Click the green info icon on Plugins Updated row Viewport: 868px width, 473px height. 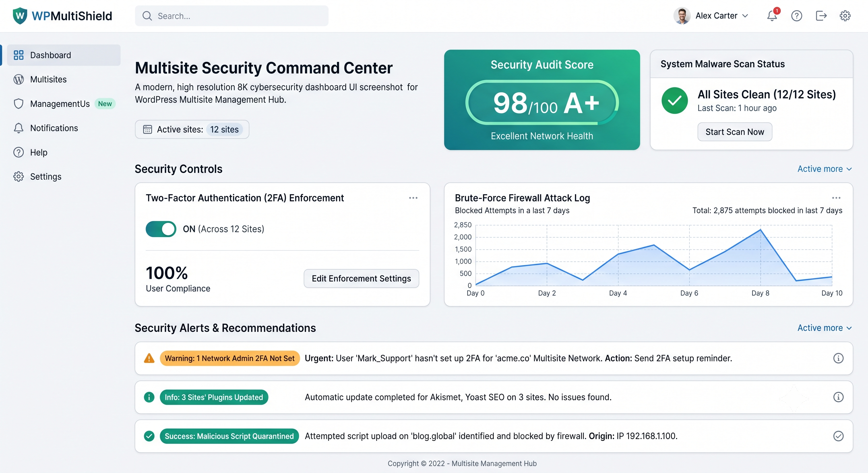click(x=149, y=397)
